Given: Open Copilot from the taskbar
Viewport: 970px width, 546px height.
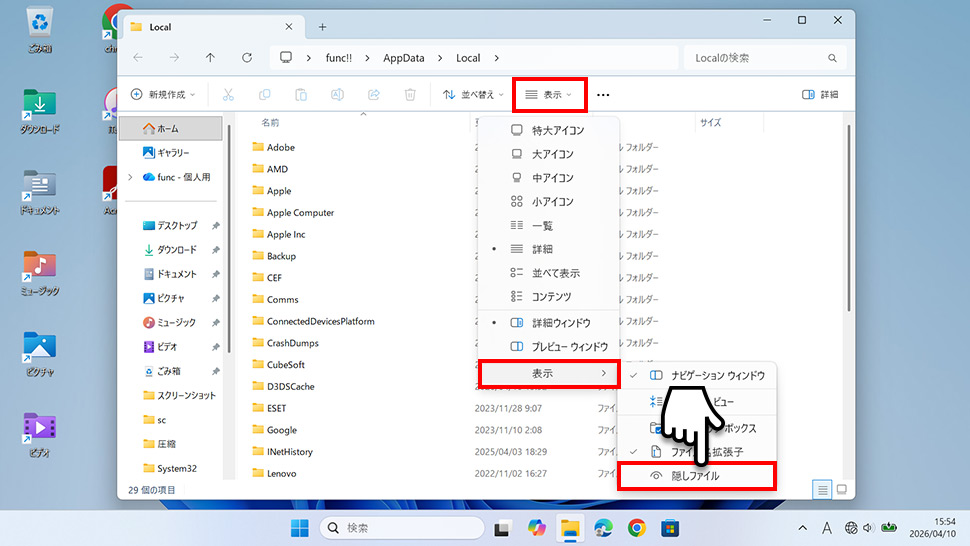Looking at the screenshot, I should (536, 528).
